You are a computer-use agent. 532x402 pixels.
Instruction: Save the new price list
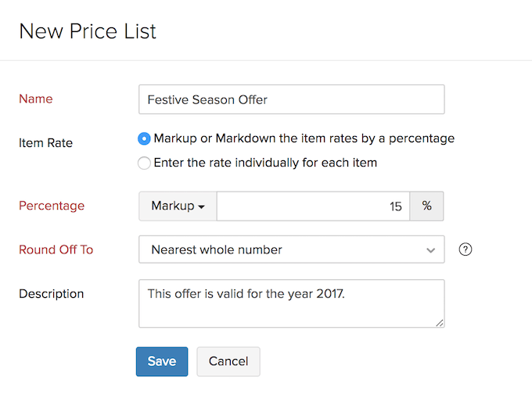(162, 361)
